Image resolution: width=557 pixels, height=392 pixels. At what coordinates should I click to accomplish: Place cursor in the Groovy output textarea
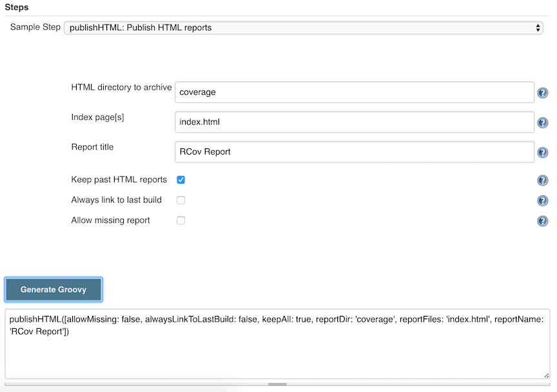[277, 348]
